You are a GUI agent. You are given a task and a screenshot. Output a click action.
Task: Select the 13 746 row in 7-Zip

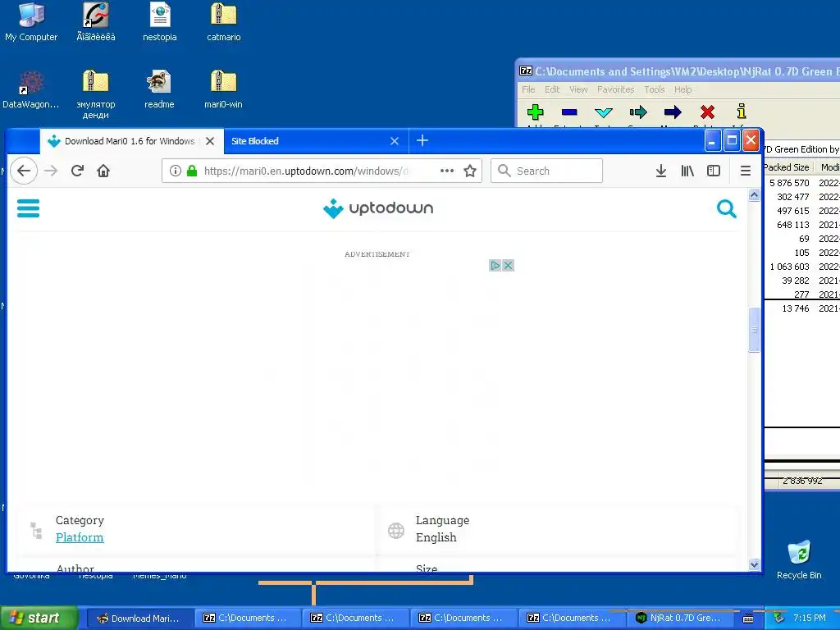[x=801, y=308]
